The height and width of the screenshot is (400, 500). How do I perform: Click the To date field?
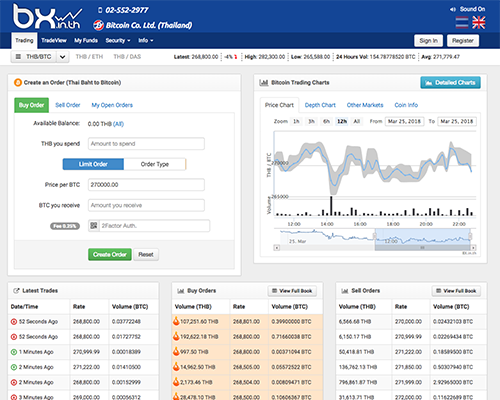pos(457,121)
